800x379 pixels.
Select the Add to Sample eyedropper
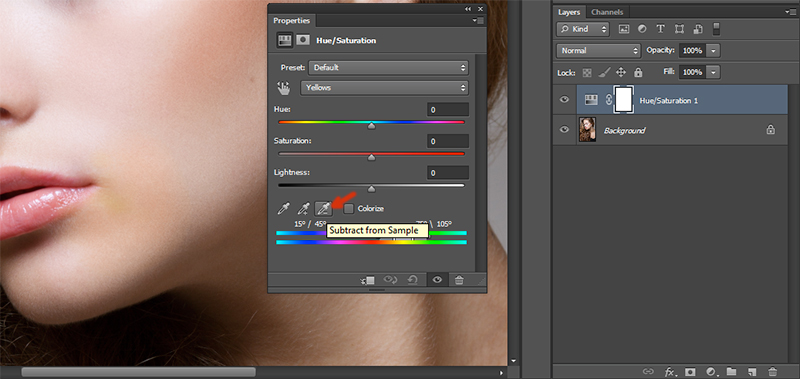tap(304, 208)
